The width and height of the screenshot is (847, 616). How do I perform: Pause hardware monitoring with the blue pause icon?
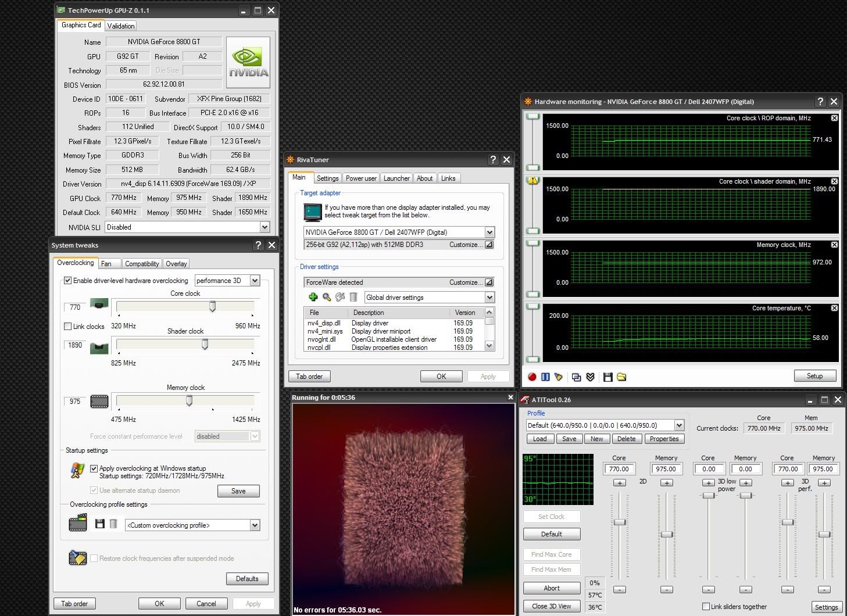click(x=545, y=377)
